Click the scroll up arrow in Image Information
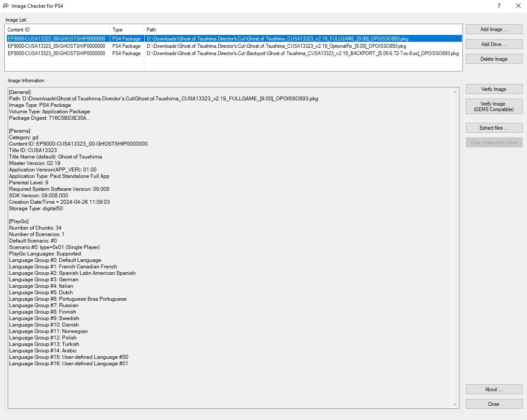 click(455, 91)
